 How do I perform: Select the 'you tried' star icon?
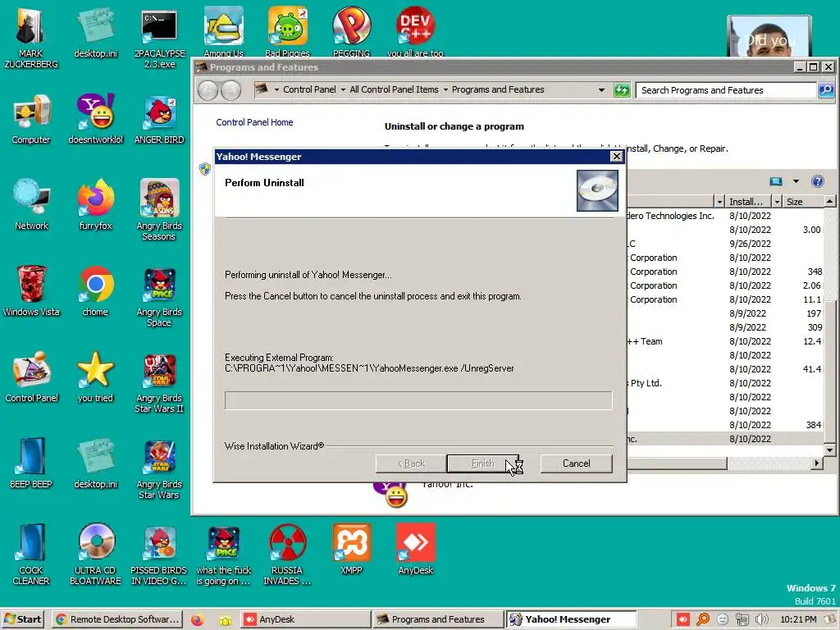click(95, 377)
